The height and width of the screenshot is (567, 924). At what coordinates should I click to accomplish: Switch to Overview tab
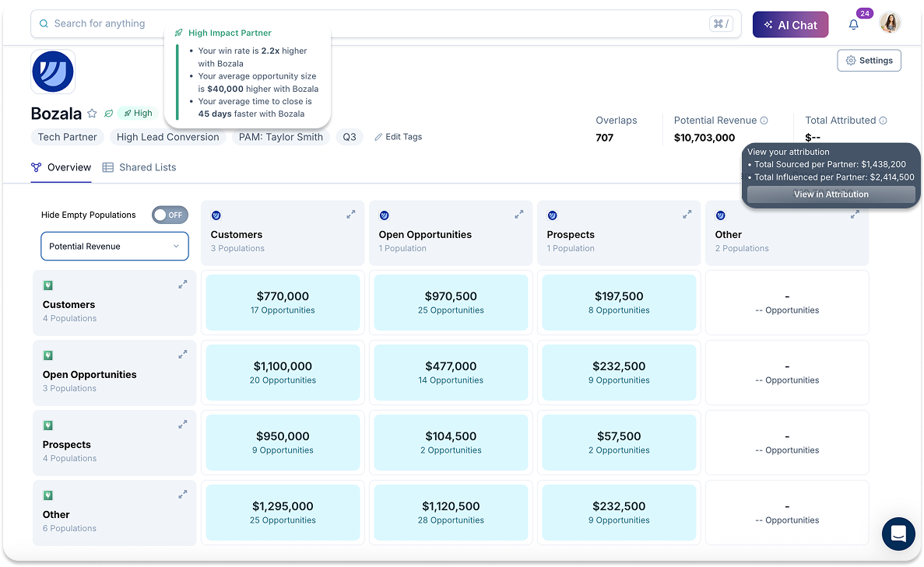61,167
